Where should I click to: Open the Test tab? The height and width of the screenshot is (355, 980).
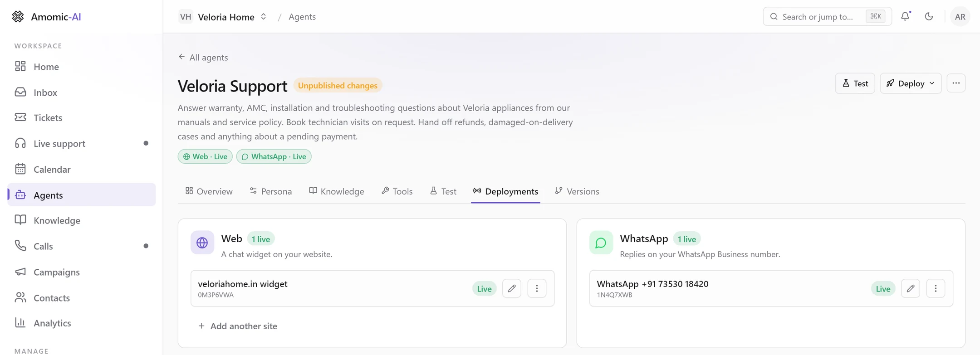[x=443, y=191]
